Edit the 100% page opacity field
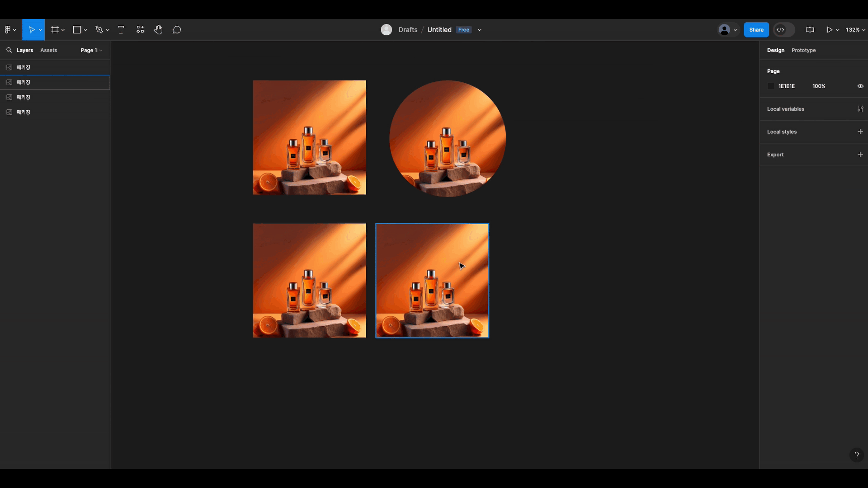The width and height of the screenshot is (868, 488). (x=819, y=86)
